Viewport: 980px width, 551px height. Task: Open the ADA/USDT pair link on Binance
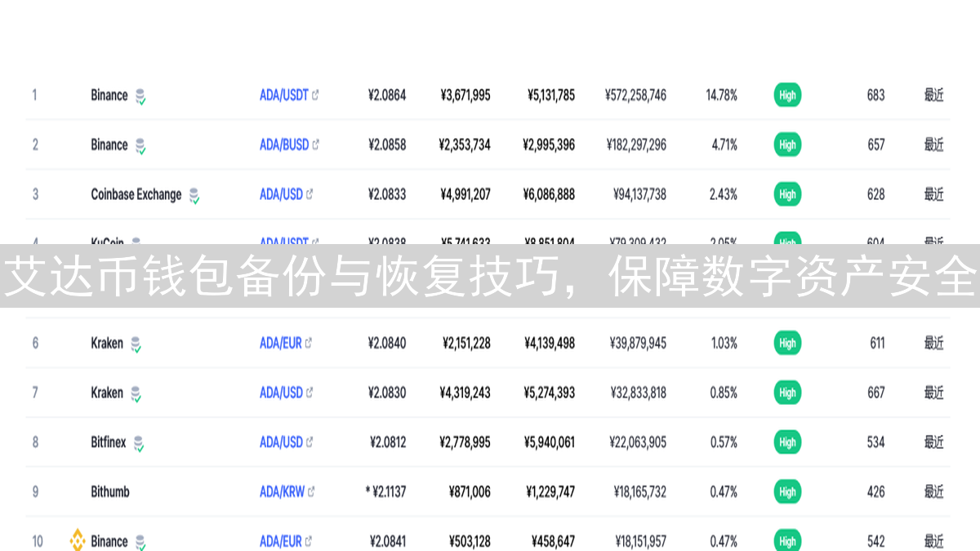click(x=289, y=96)
